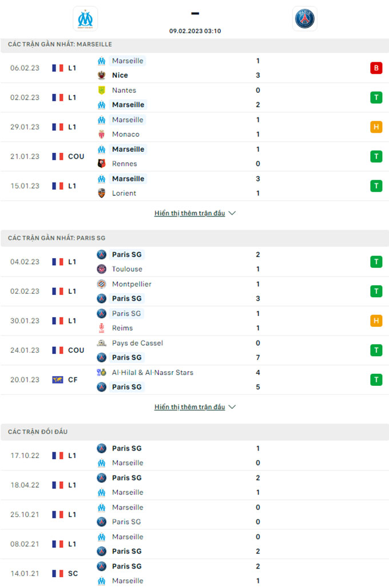Click the Monaco team crest icon
Image resolution: width=389 pixels, height=588 pixels.
click(x=102, y=134)
